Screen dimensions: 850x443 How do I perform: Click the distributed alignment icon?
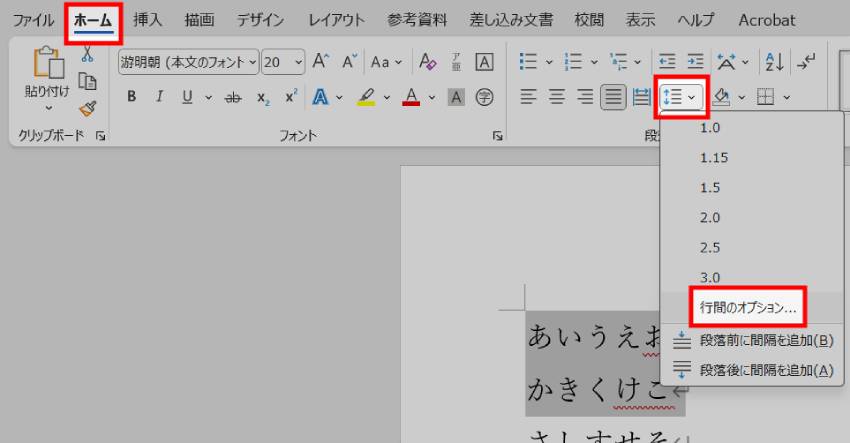tap(641, 97)
